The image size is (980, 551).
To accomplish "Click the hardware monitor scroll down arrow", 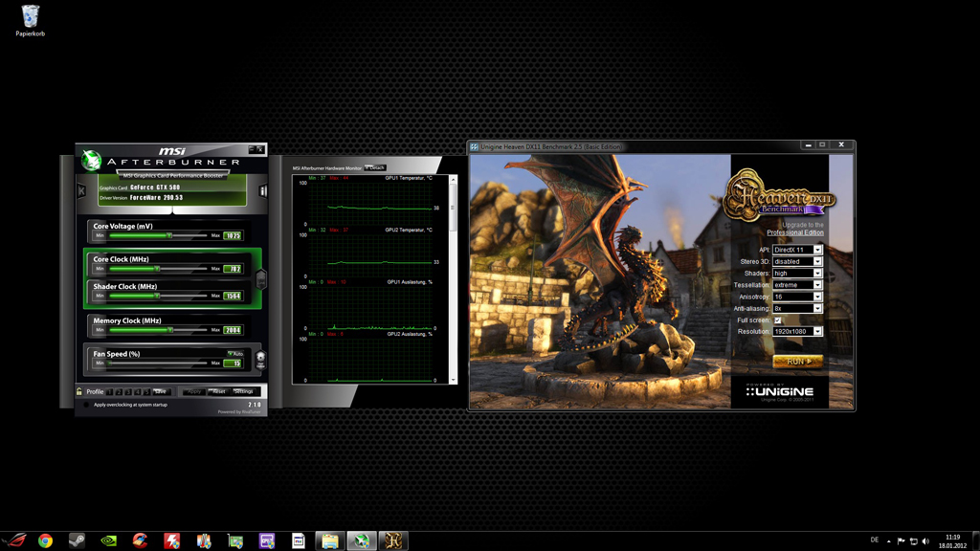I will (x=453, y=379).
